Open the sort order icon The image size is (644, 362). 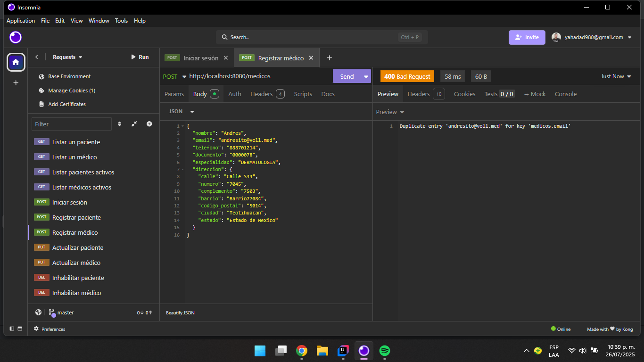click(x=119, y=124)
